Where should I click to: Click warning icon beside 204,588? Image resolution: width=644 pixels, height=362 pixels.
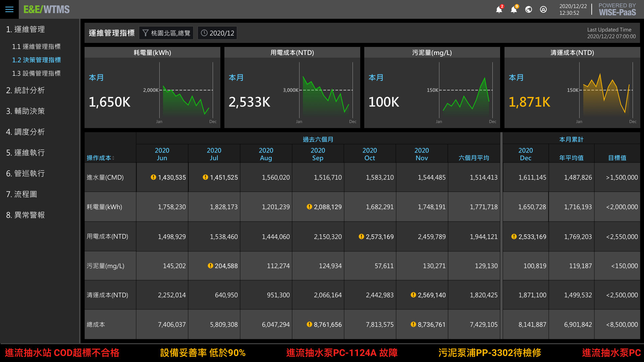[x=210, y=265]
